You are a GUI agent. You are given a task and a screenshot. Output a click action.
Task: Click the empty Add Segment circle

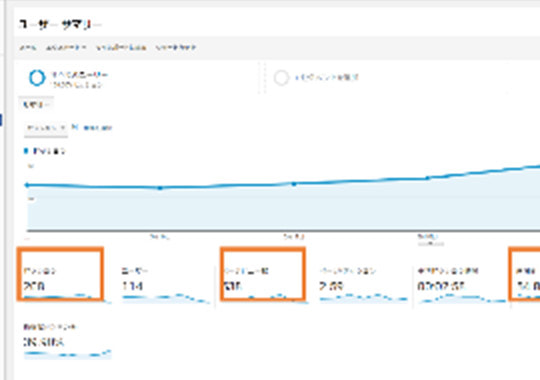click(x=281, y=78)
